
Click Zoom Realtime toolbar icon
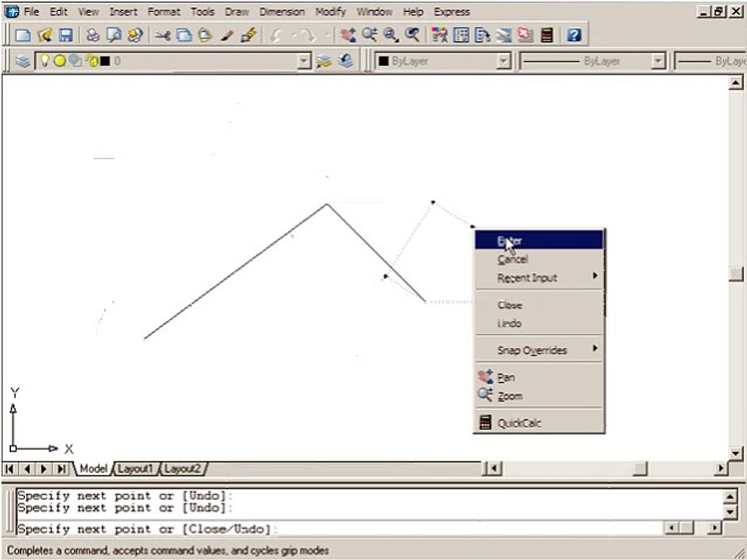coord(369,35)
